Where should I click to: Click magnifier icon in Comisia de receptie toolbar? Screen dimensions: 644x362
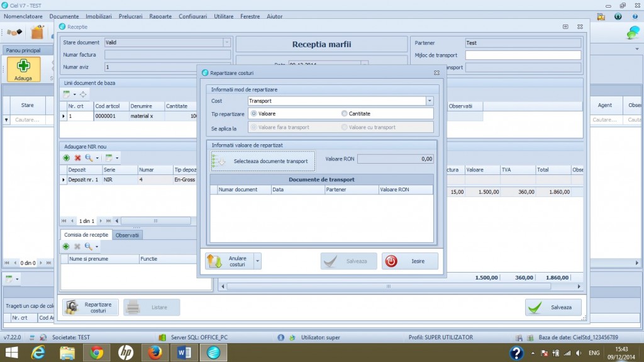coord(88,246)
